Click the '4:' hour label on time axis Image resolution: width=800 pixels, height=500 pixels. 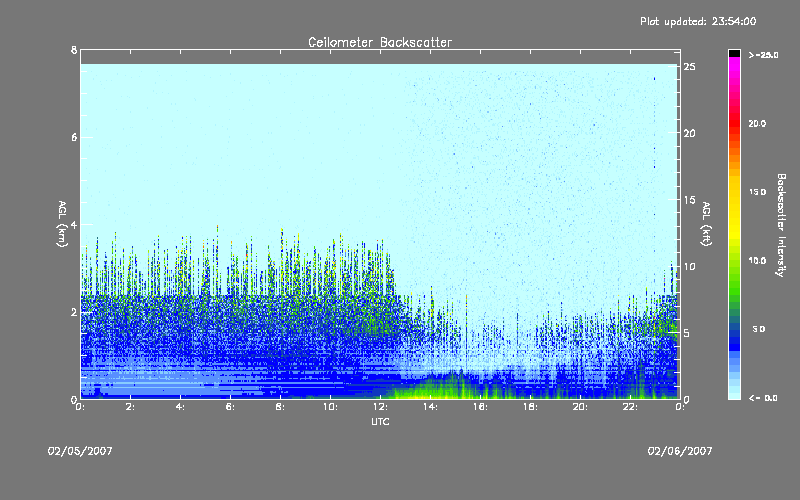click(x=181, y=407)
